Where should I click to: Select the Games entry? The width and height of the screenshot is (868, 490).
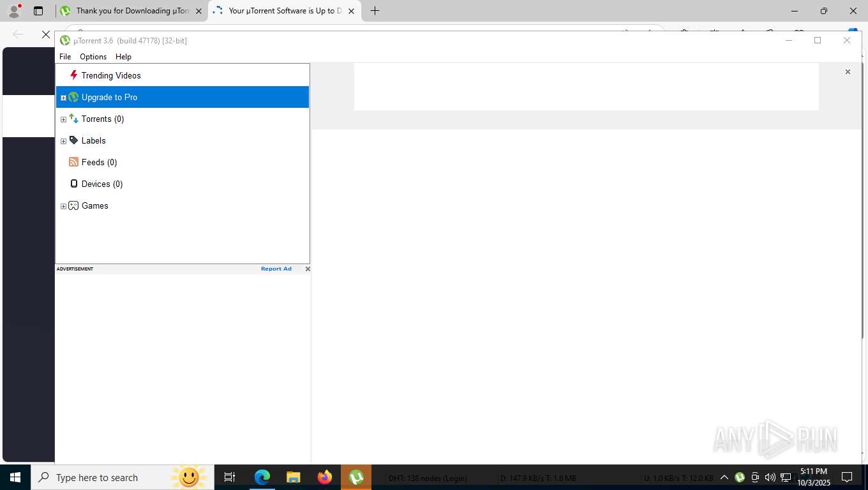[94, 205]
